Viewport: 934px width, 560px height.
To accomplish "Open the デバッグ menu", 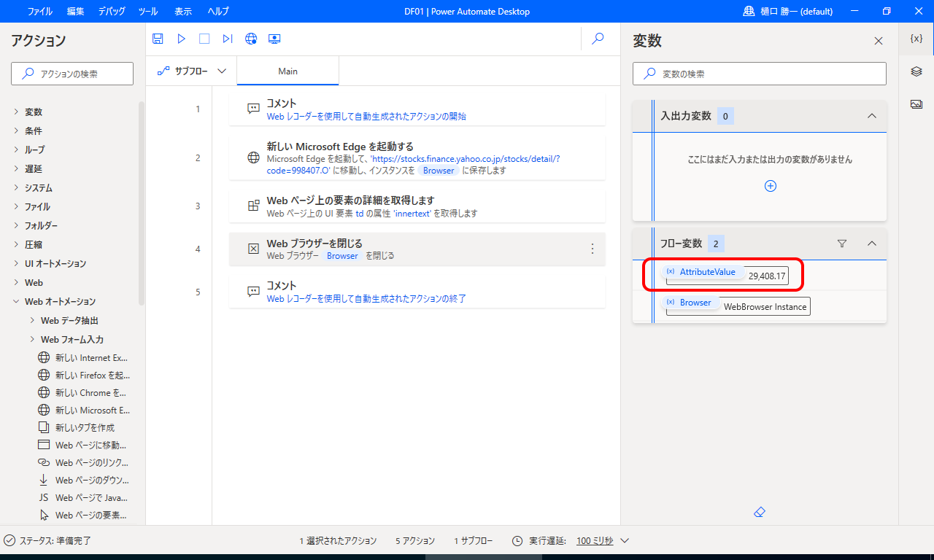I will pyautogui.click(x=111, y=11).
